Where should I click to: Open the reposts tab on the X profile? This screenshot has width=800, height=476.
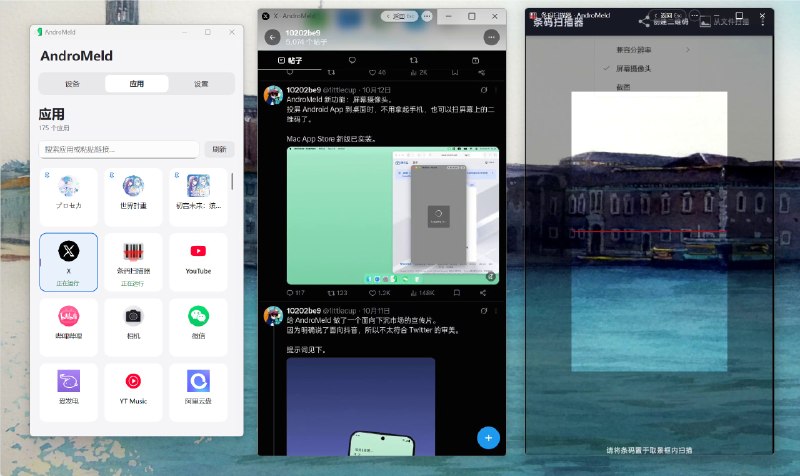[x=414, y=60]
